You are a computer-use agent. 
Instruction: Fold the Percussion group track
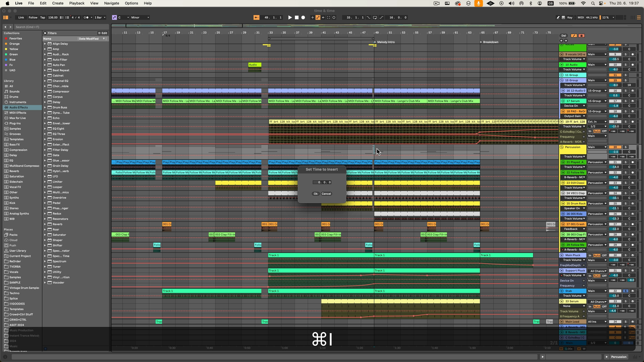561,147
